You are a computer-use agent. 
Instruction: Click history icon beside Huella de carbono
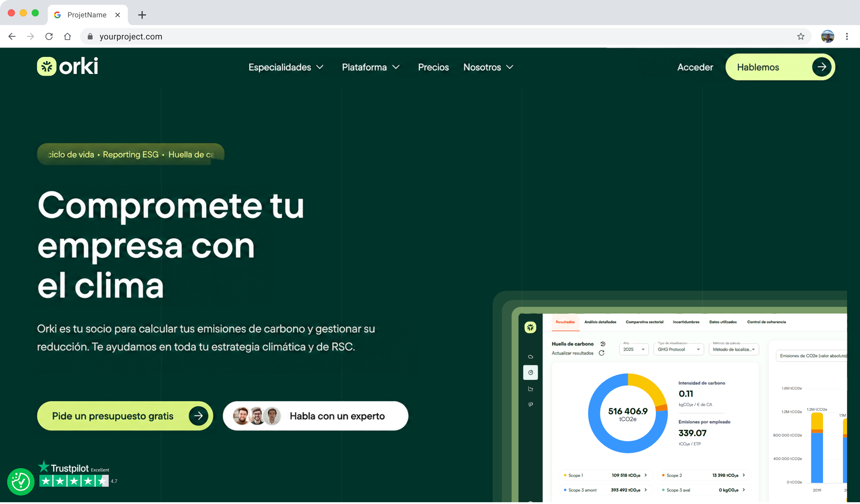(x=603, y=344)
